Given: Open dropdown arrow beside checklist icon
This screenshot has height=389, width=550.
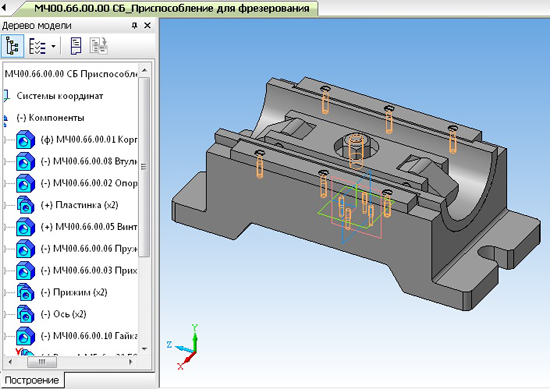Looking at the screenshot, I should click(53, 46).
